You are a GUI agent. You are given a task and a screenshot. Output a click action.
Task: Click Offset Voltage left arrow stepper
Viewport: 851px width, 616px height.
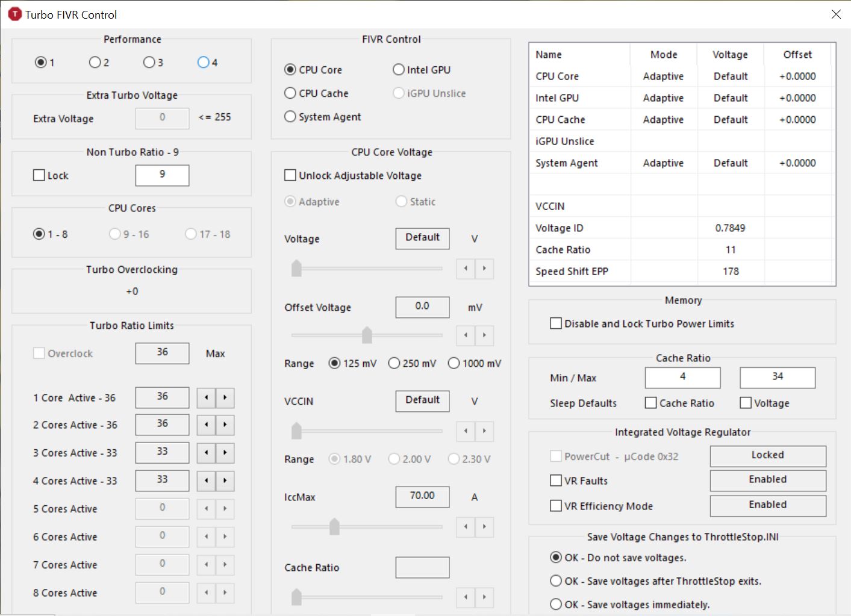coord(466,335)
